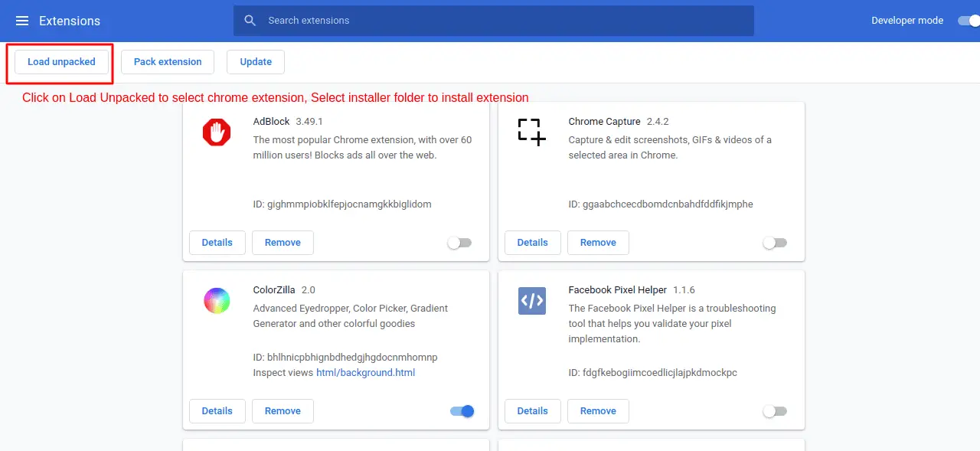Open Details for Facebook Pixel Helper
980x451 pixels.
pos(532,411)
